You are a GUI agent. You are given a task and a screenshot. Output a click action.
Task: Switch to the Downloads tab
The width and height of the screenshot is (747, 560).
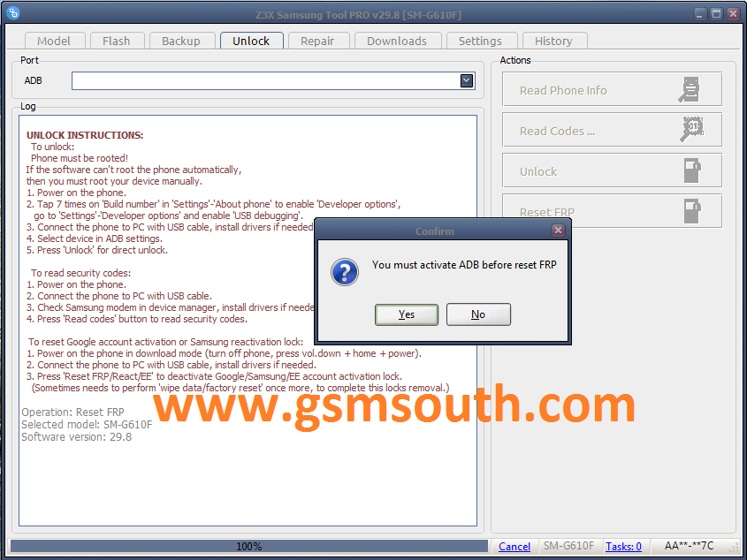point(397,41)
